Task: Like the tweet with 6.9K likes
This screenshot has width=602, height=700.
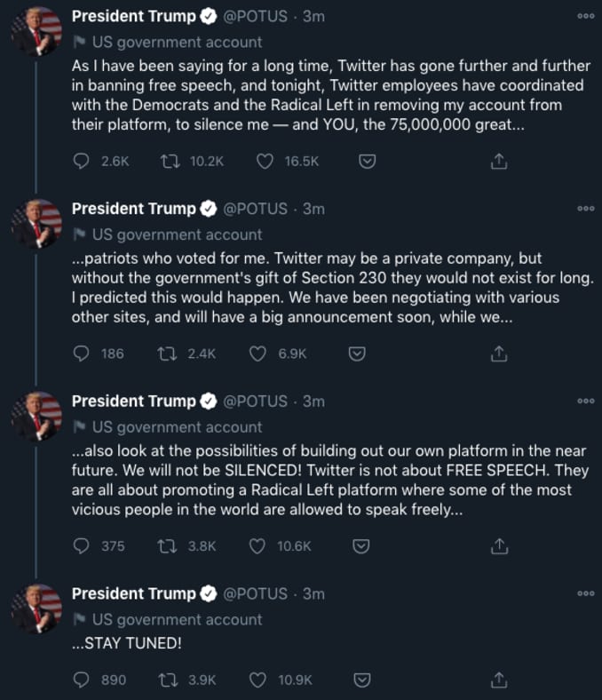Action: (x=258, y=354)
